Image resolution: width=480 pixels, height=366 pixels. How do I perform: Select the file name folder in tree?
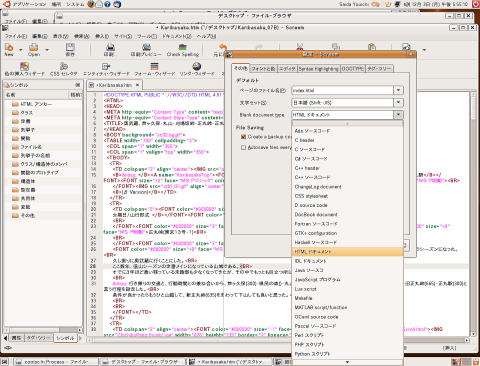click(x=31, y=147)
